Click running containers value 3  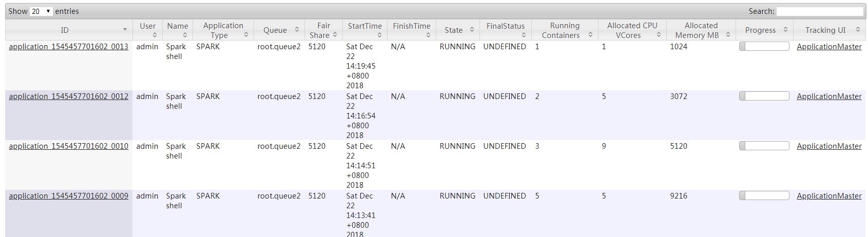coord(537,146)
